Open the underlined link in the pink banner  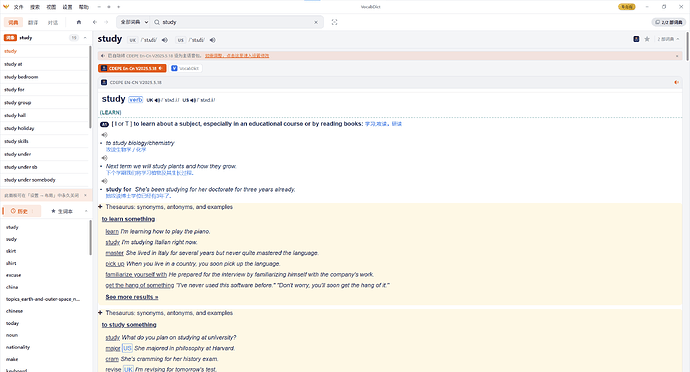point(237,56)
